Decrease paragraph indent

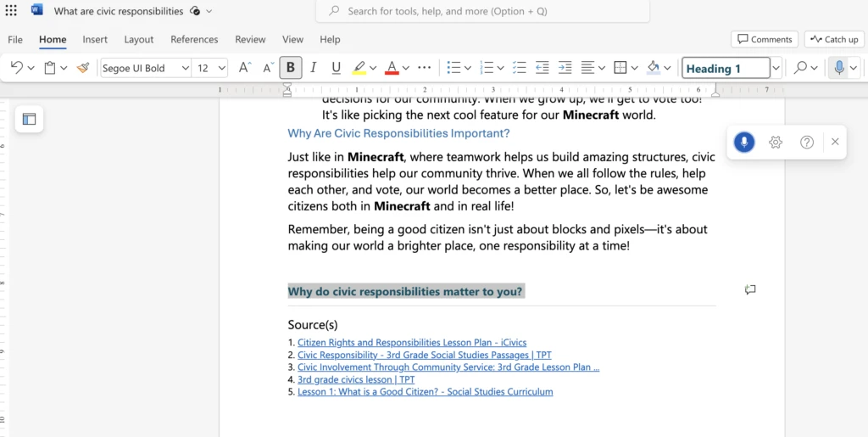tap(542, 68)
